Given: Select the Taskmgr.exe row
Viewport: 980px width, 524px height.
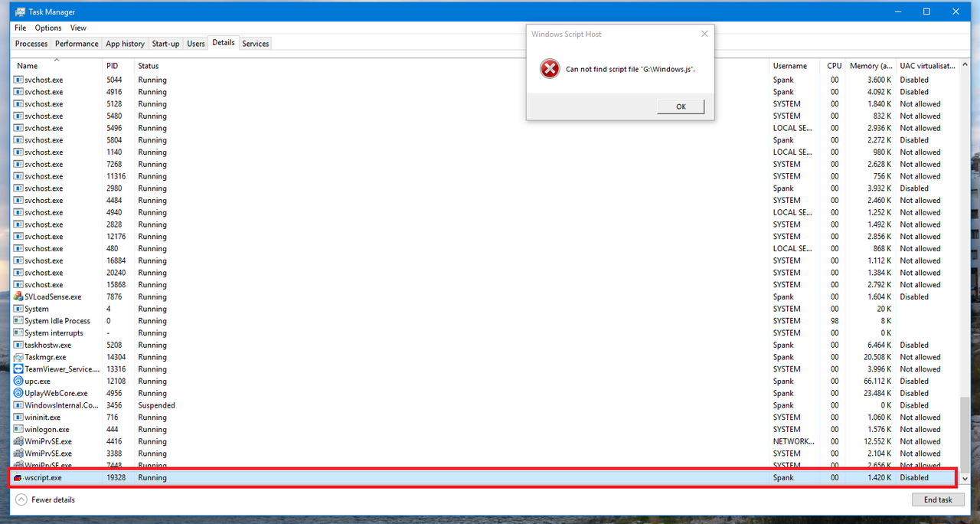Looking at the screenshot, I should click(x=485, y=357).
